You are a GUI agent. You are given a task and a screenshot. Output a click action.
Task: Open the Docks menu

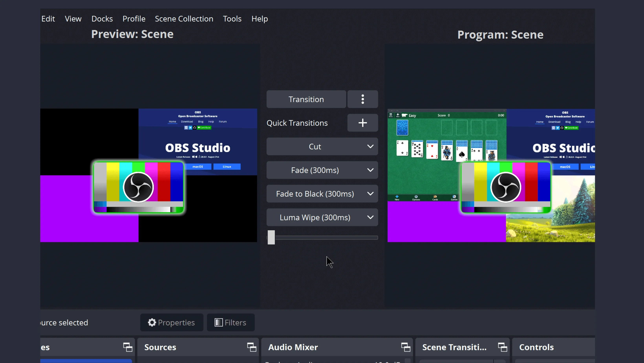[102, 18]
